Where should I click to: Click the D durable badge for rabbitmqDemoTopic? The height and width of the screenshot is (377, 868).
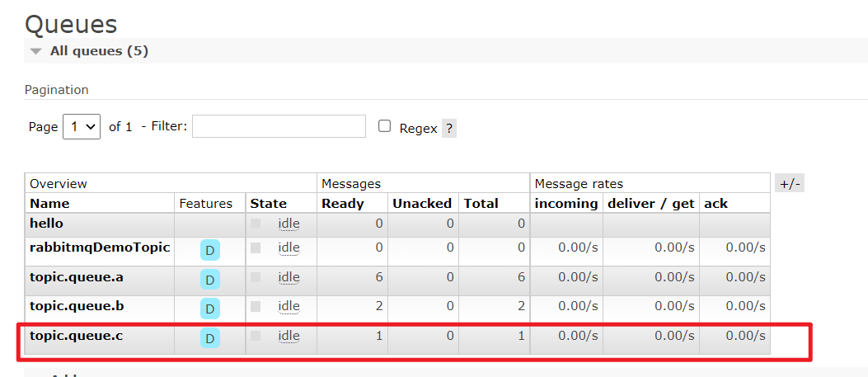click(210, 251)
